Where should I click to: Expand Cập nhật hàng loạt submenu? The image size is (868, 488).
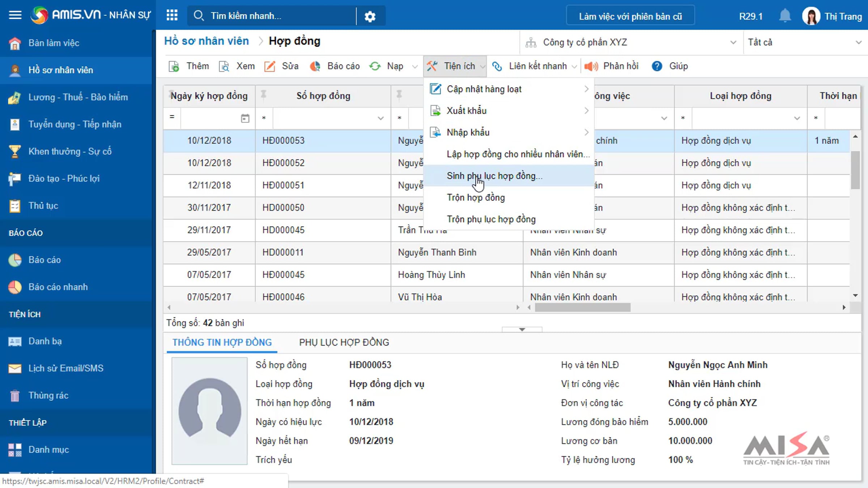click(509, 89)
